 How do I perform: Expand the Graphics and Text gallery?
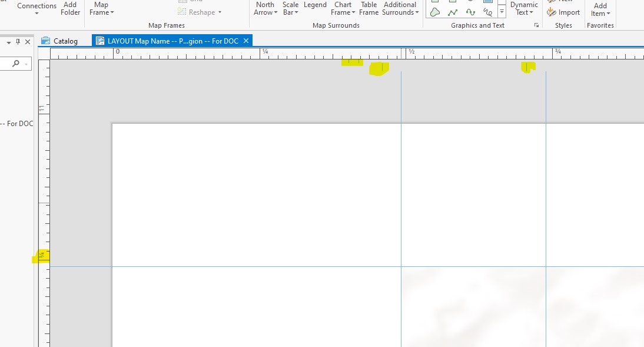point(502,12)
